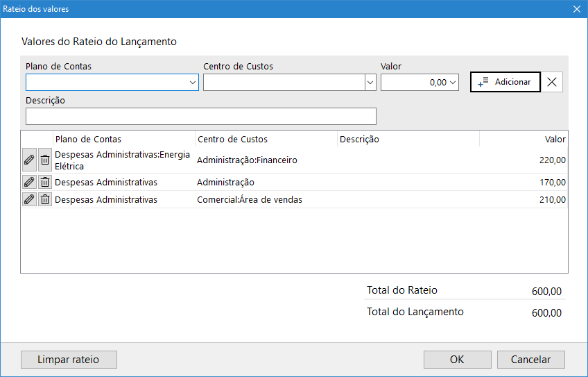Screen dimensions: 588x377
Task: Delete the Comercial:Área de vendas row
Action: 45,199
